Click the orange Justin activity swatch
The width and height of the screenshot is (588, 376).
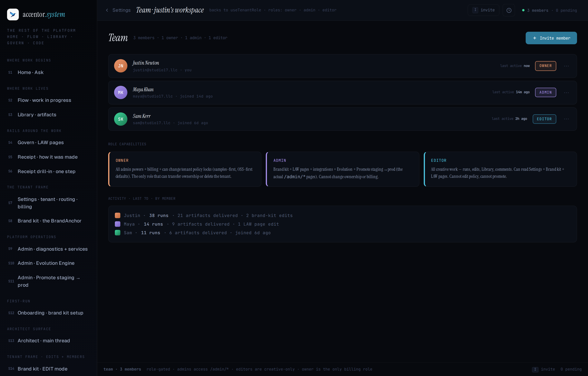[118, 215]
